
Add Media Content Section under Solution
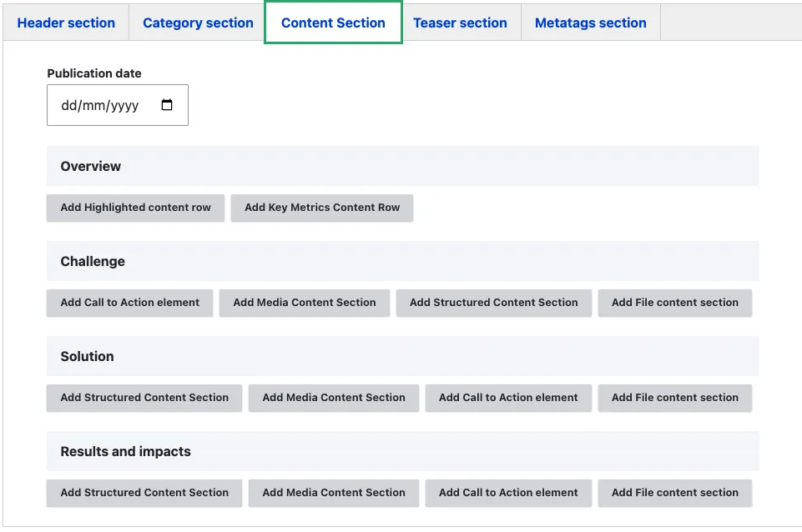pos(334,398)
